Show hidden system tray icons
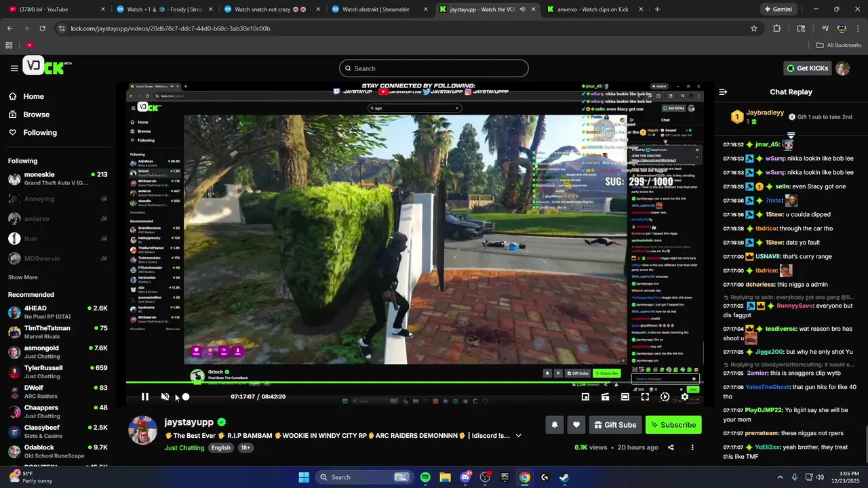Image resolution: width=868 pixels, height=488 pixels. [780, 477]
